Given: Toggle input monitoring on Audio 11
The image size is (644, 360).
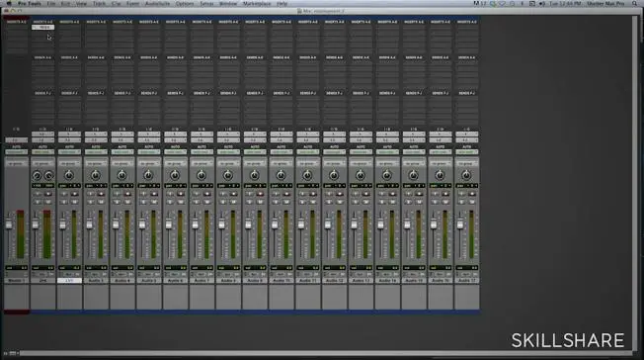Looking at the screenshot, I should tap(302, 194).
